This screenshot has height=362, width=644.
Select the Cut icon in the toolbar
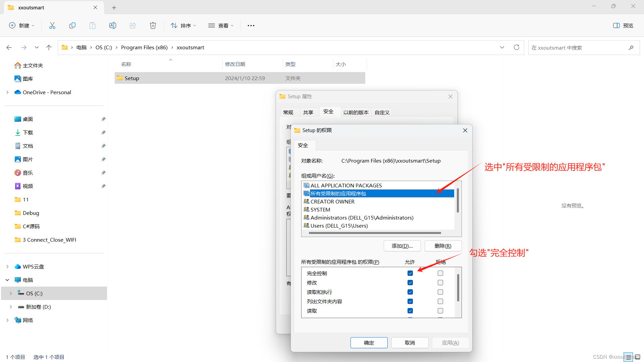(x=52, y=25)
